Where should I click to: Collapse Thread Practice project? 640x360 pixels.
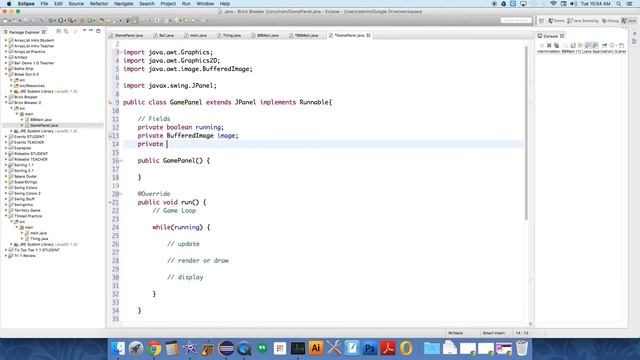point(6,216)
